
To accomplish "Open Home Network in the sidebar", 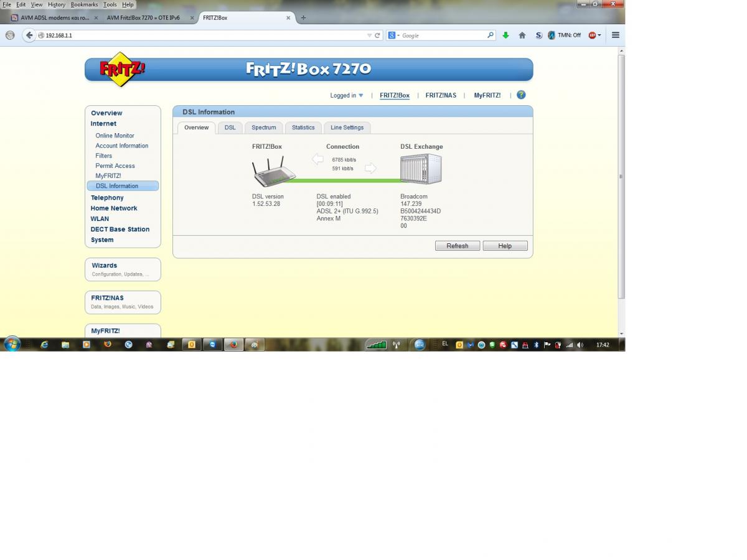I will coord(114,208).
